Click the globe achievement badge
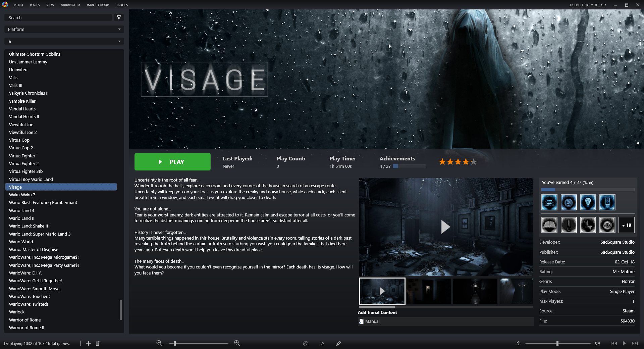This screenshot has width=644, height=349. [569, 202]
